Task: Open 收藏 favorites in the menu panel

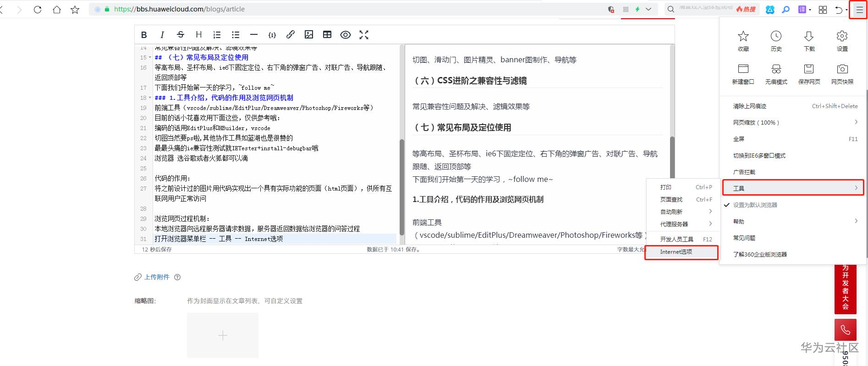Action: point(743,41)
